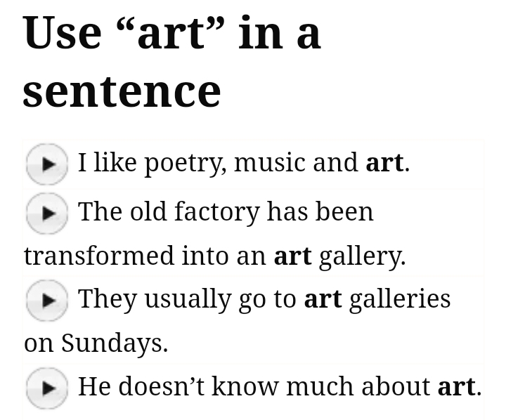
Task: Click bold "art" after "music and"
Action: [384, 163]
